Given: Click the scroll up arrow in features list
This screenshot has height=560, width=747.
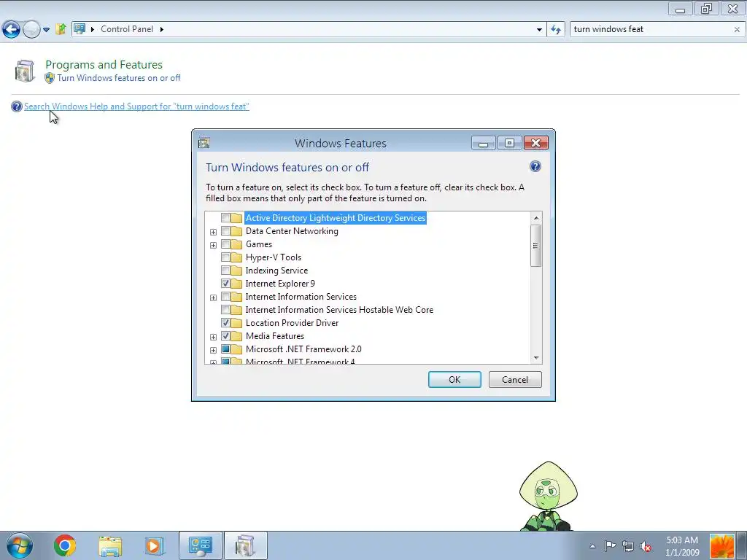Looking at the screenshot, I should 536,217.
